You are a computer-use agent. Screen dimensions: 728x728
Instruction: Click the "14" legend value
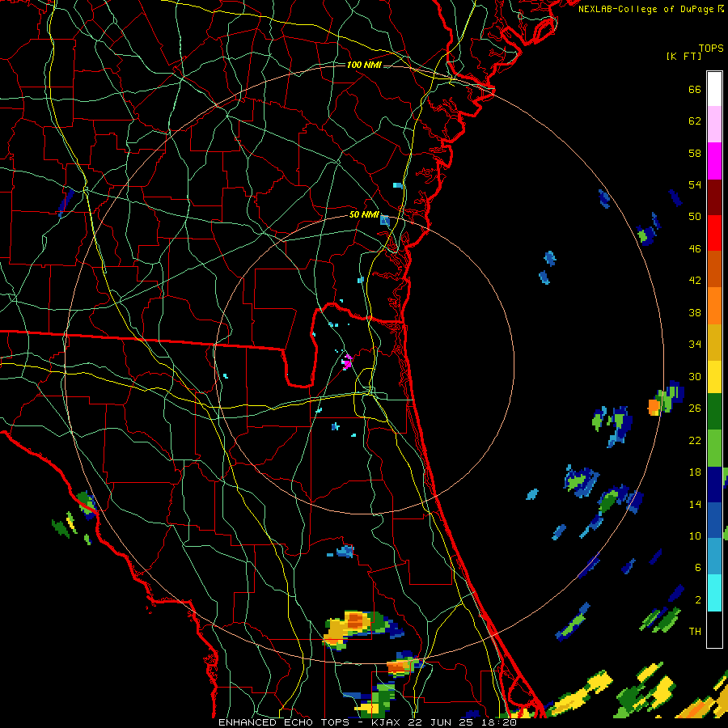[695, 504]
